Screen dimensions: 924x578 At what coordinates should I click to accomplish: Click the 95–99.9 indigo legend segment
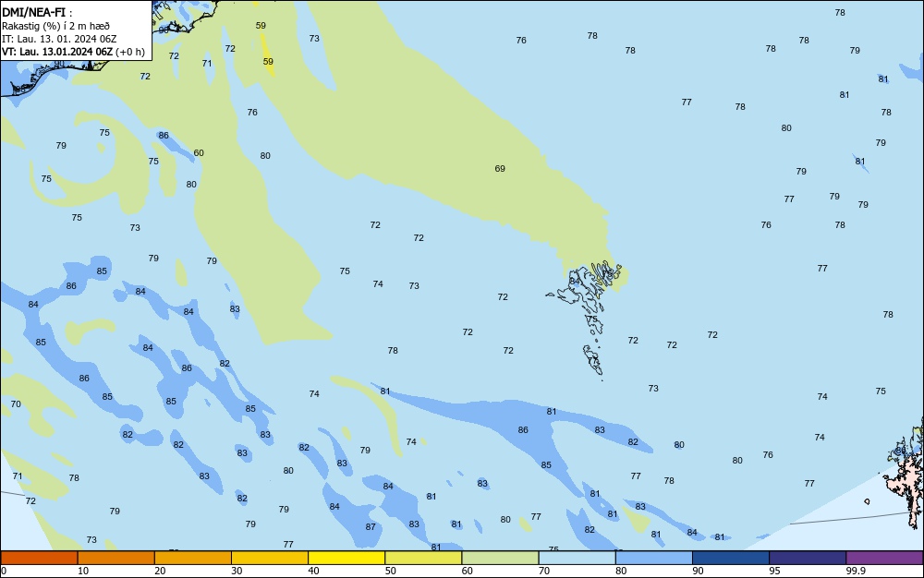(x=808, y=558)
